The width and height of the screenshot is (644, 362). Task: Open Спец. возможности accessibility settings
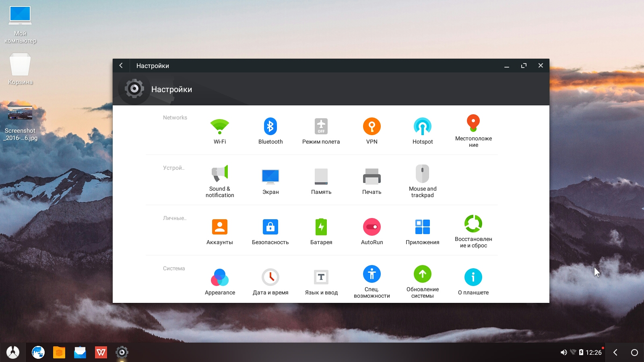(x=372, y=282)
